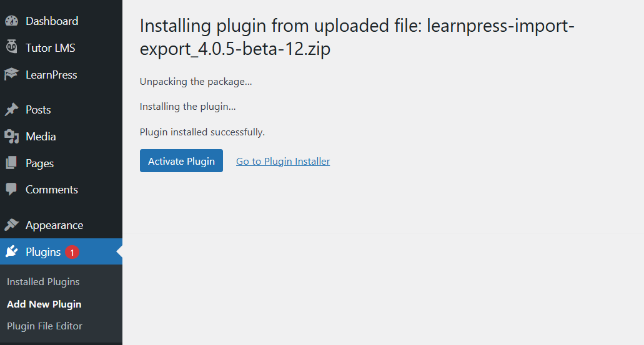644x345 pixels.
Task: Click the Plugins plug icon
Action: [11, 251]
